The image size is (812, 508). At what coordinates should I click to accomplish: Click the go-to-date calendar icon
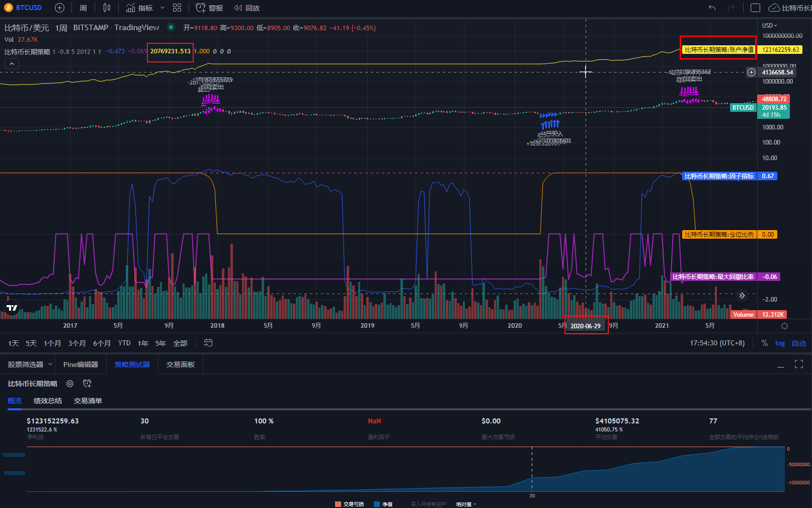click(208, 343)
